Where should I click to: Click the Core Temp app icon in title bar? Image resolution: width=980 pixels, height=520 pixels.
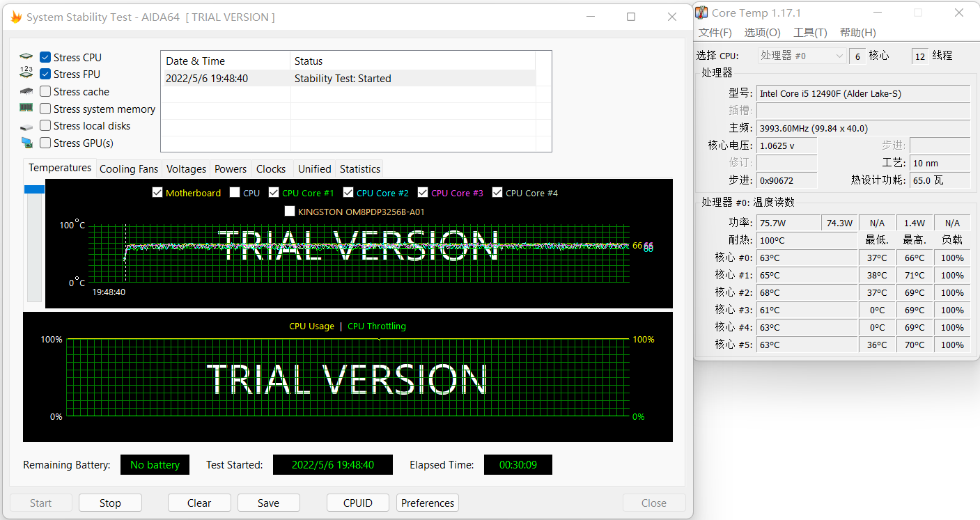(x=702, y=13)
